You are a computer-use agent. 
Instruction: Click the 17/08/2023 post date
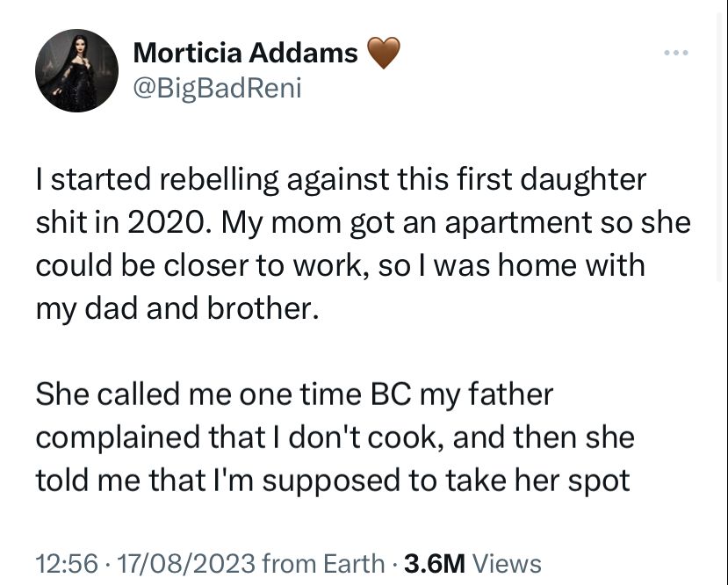pyautogui.click(x=186, y=564)
